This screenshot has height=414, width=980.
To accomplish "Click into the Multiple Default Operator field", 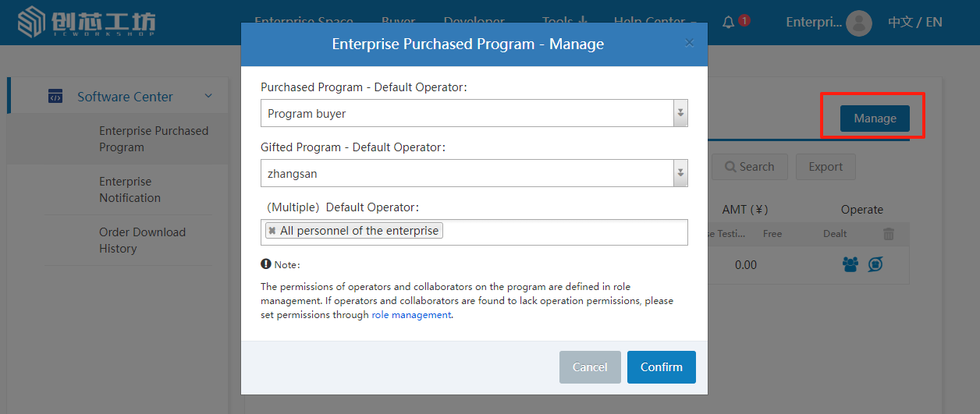I will pos(562,232).
